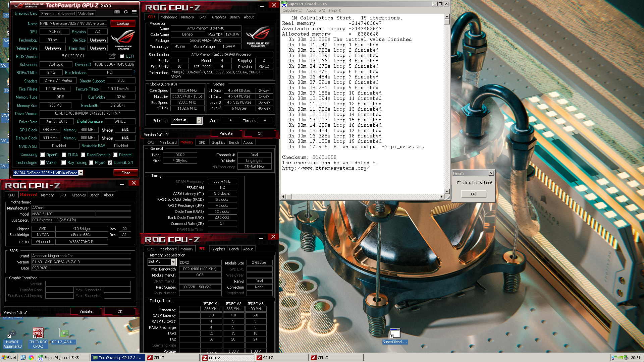
Task: Click the network tray icon
Action: pos(614,358)
